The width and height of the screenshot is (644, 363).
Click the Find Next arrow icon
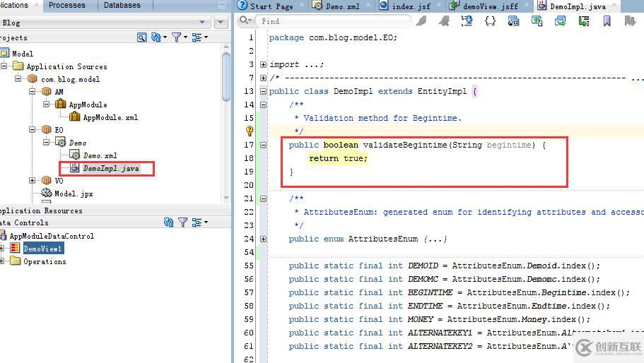444,20
